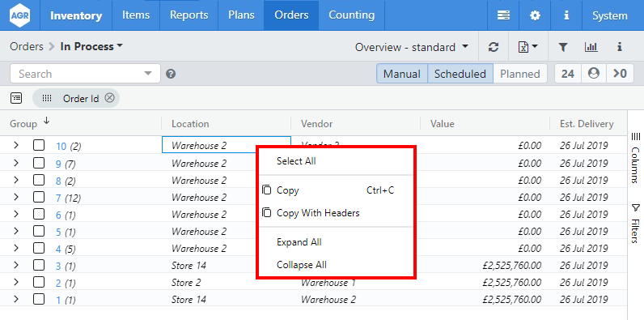
Task: Click the info icon beside chart icon
Action: (620, 47)
